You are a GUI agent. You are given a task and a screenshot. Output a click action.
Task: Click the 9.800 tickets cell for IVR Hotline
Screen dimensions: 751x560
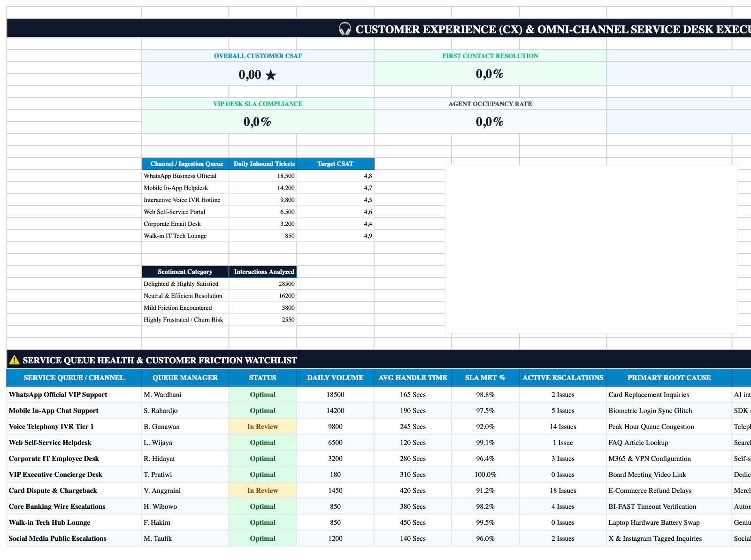click(x=263, y=200)
